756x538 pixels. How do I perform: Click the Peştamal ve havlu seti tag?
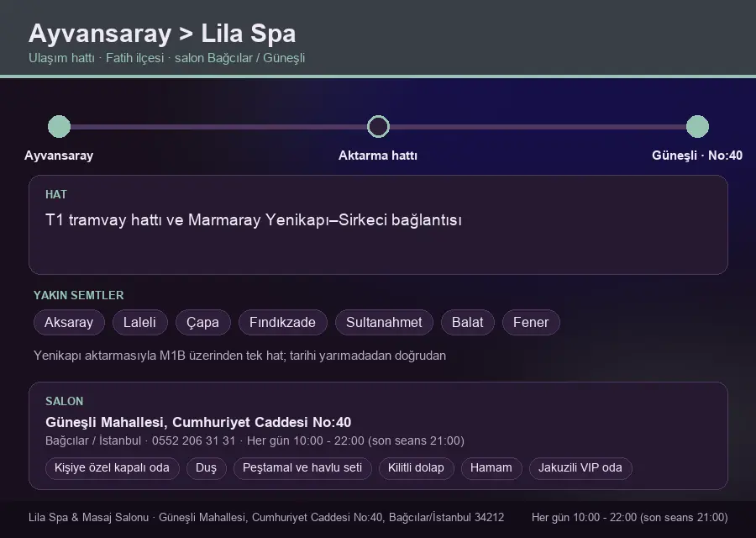click(x=302, y=468)
